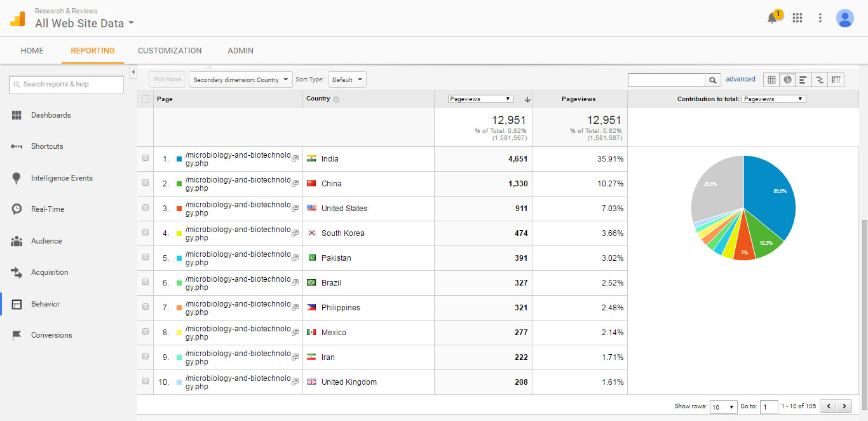Click the Google Analytics logo
The image size is (868, 421).
[17, 19]
